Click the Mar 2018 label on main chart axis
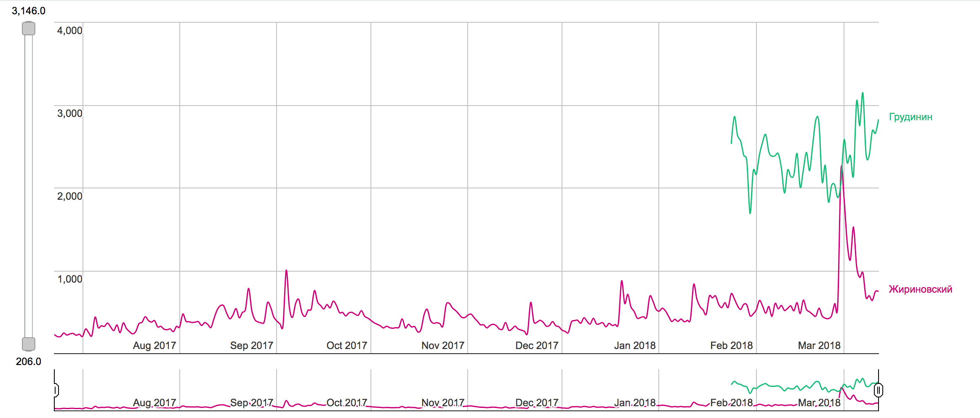Screen dimensions: 980x418 (819, 346)
